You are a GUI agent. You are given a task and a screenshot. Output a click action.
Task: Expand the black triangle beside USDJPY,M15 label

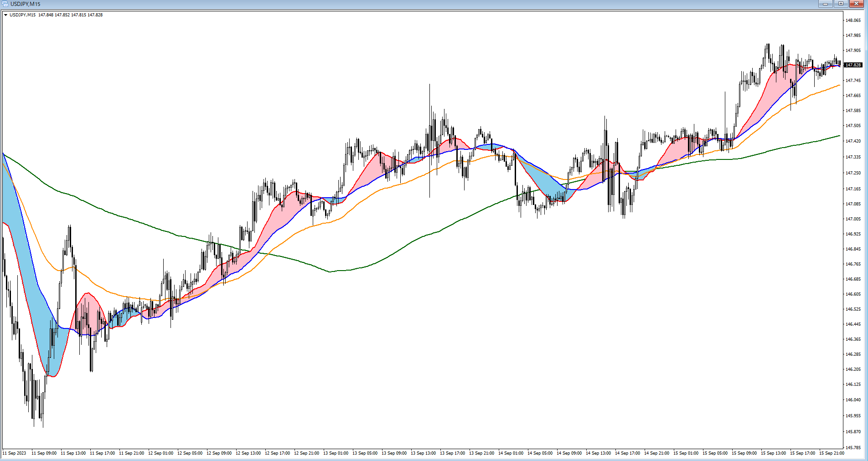point(5,15)
